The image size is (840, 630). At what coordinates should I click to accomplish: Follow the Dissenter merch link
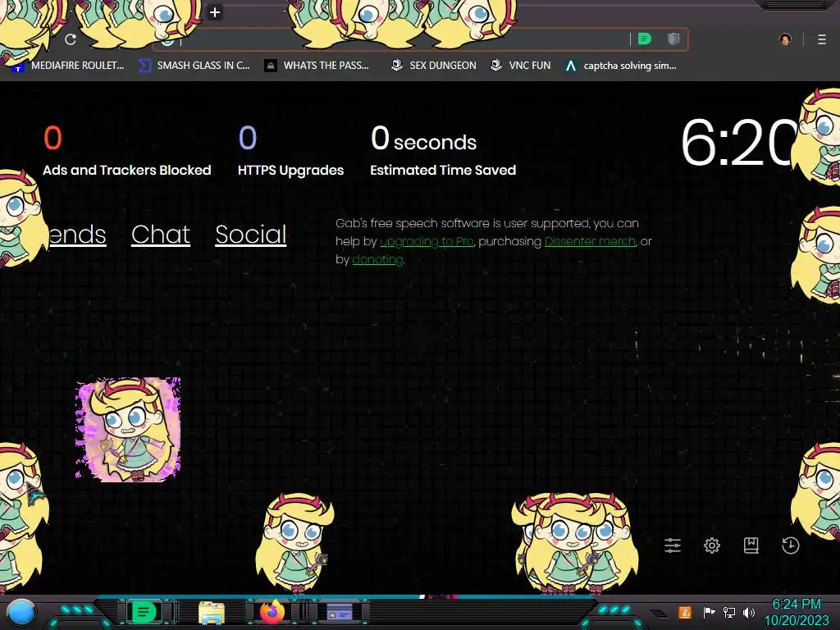(590, 242)
